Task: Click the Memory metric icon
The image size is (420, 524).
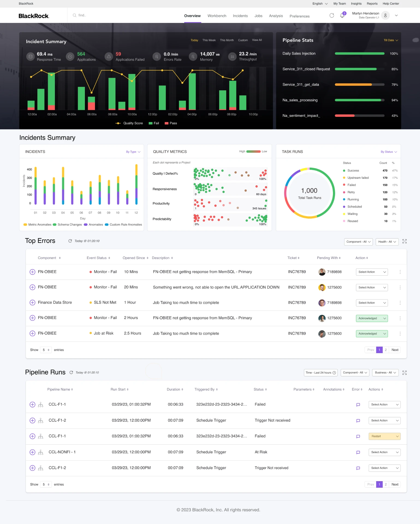Action: point(193,56)
